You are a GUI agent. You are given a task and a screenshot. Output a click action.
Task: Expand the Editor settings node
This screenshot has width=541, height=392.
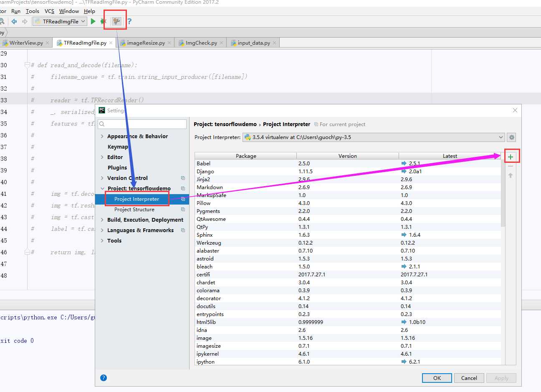point(102,157)
